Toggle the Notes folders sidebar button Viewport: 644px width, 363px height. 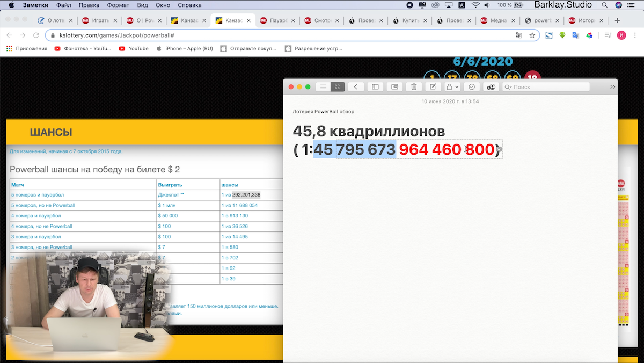375,87
